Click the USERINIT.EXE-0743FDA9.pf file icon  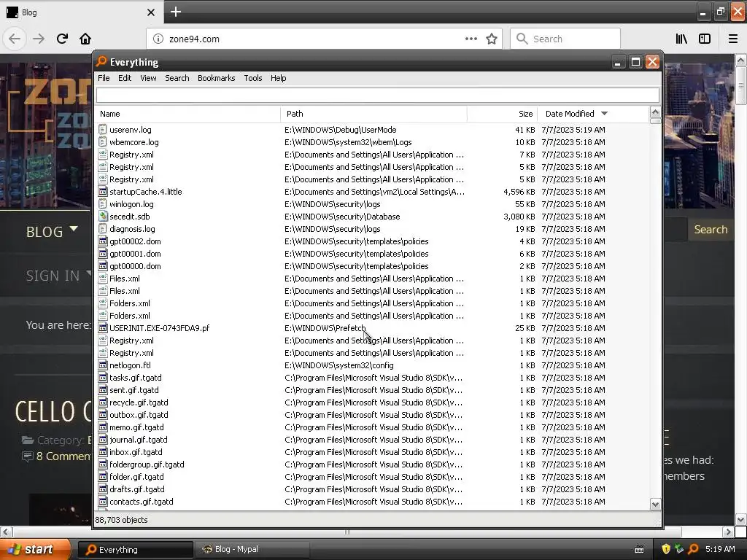tap(102, 327)
